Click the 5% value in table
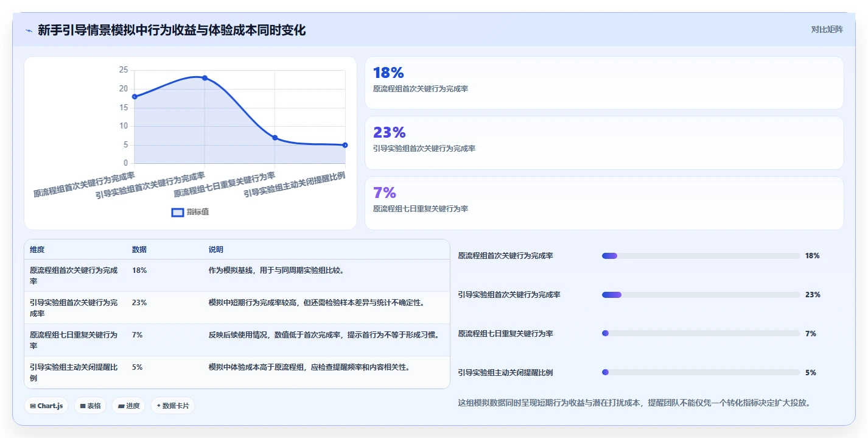 (138, 367)
